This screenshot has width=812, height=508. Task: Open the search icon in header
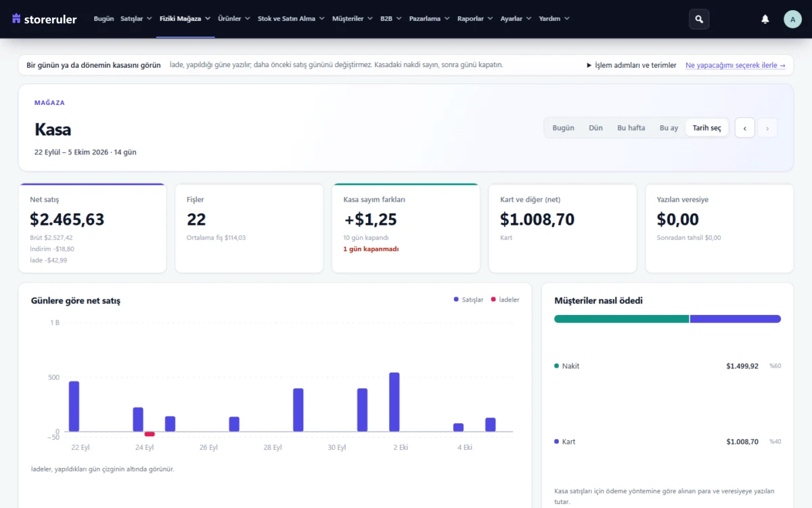(x=699, y=19)
